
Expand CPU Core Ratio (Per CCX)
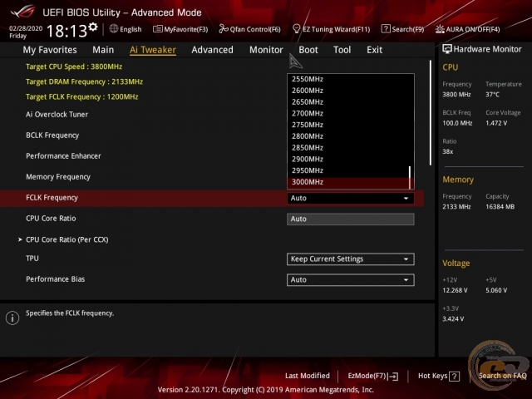[x=66, y=239]
